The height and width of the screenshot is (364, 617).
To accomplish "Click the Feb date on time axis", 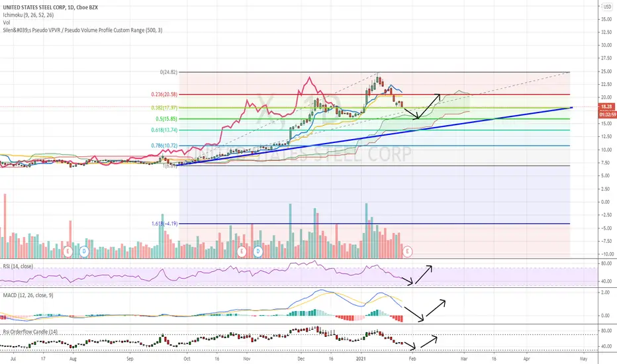I will [x=412, y=359].
